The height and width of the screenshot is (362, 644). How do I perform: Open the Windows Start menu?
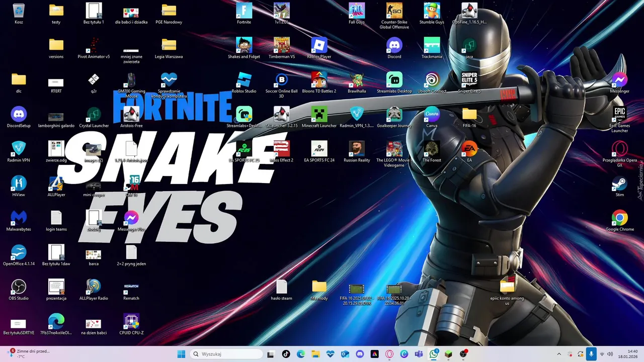(x=181, y=354)
